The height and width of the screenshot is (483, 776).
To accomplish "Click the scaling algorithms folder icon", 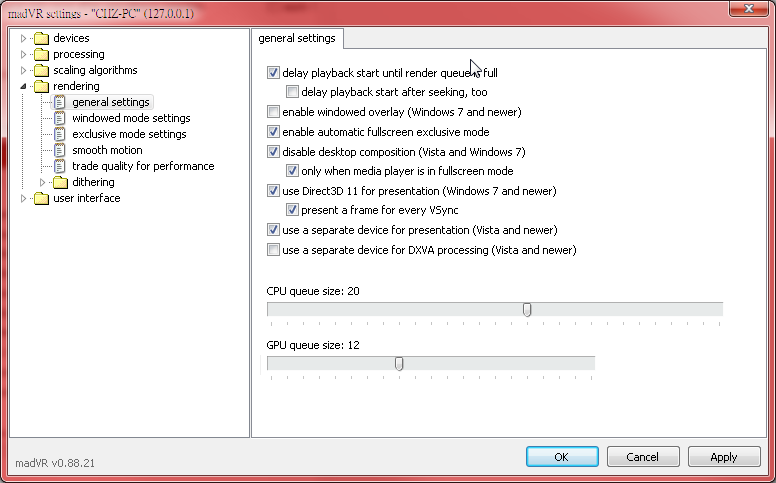I will tap(41, 70).
